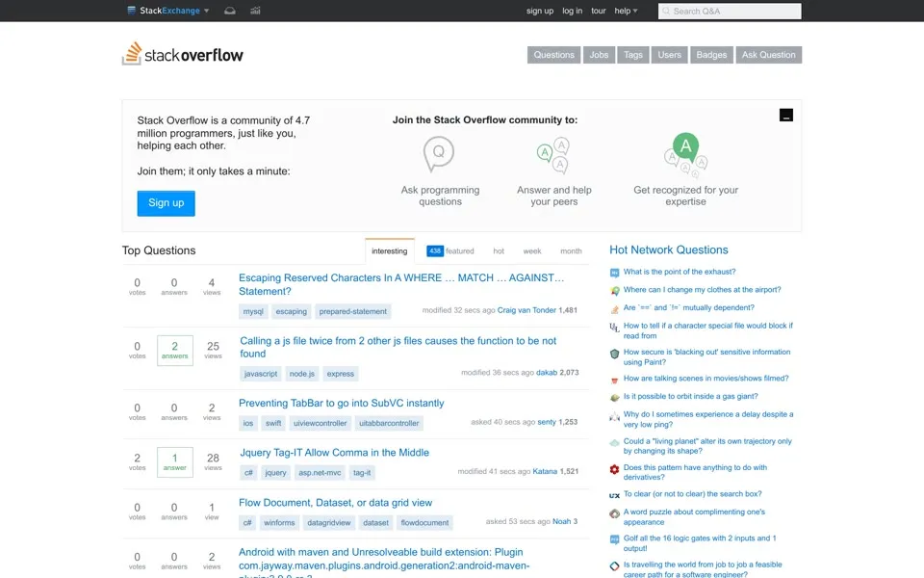Image resolution: width=924 pixels, height=578 pixels.
Task: Click the Ask programming questions Q bubble icon
Action: [x=439, y=154]
